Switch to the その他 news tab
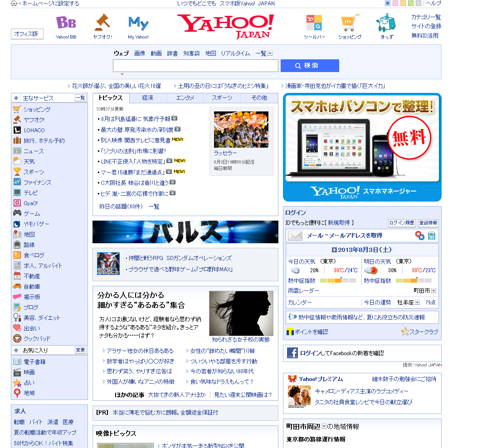 pyautogui.click(x=259, y=98)
